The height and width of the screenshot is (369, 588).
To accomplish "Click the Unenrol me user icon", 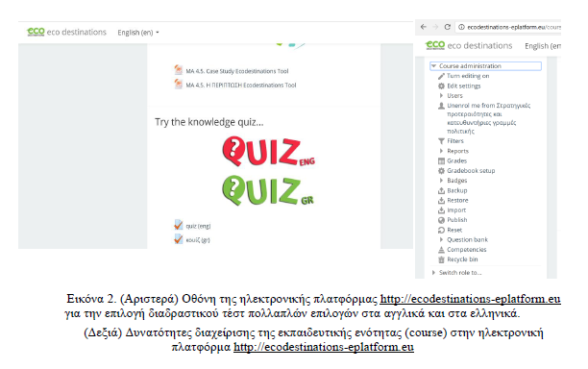I will [x=441, y=106].
